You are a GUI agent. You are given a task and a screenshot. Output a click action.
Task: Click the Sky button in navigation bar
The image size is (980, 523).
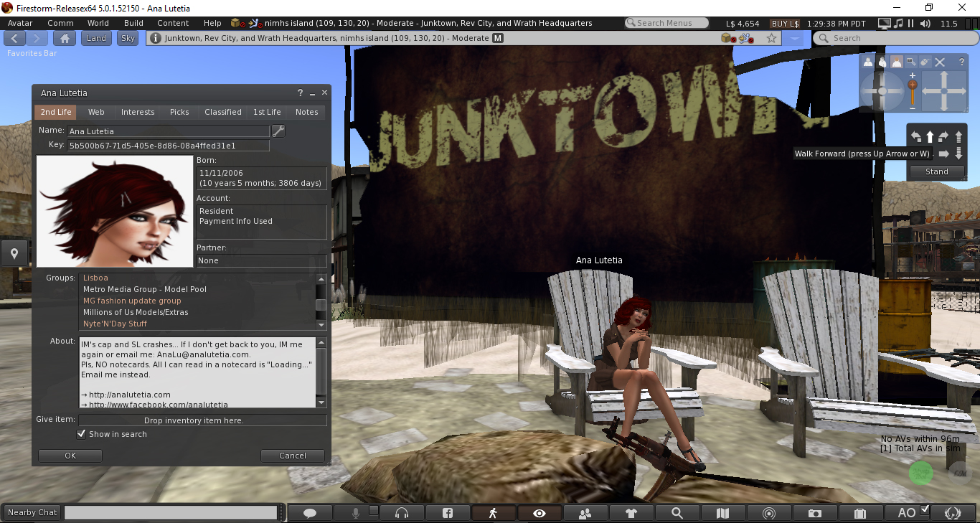point(128,38)
